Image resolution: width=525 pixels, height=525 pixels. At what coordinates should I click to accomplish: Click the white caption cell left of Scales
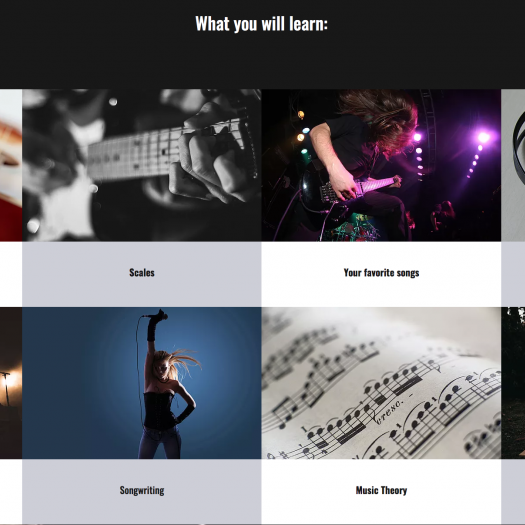coord(11,274)
